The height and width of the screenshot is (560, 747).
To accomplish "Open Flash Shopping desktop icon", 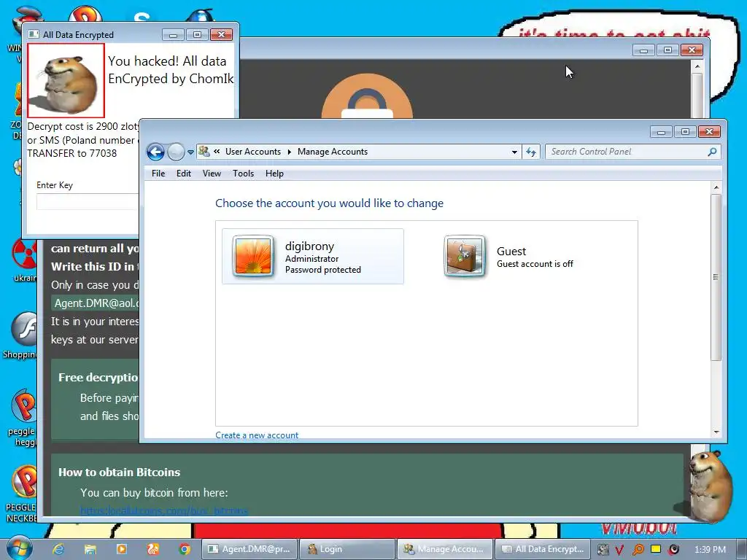I will click(21, 335).
